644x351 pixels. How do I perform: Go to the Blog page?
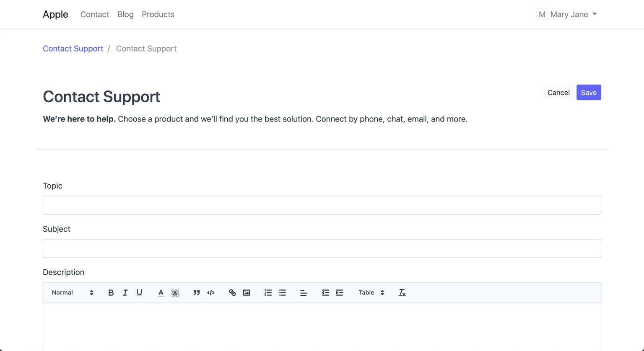(125, 14)
